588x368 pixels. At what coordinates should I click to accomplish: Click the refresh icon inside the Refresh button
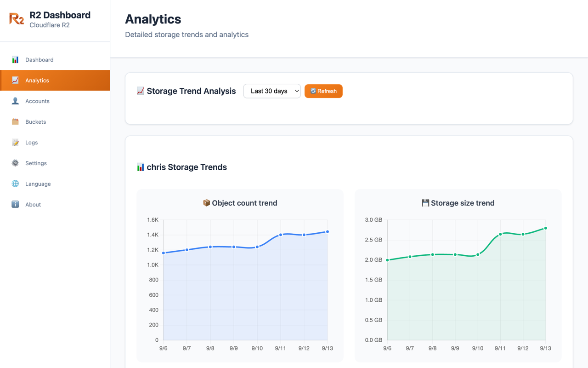[x=313, y=91]
